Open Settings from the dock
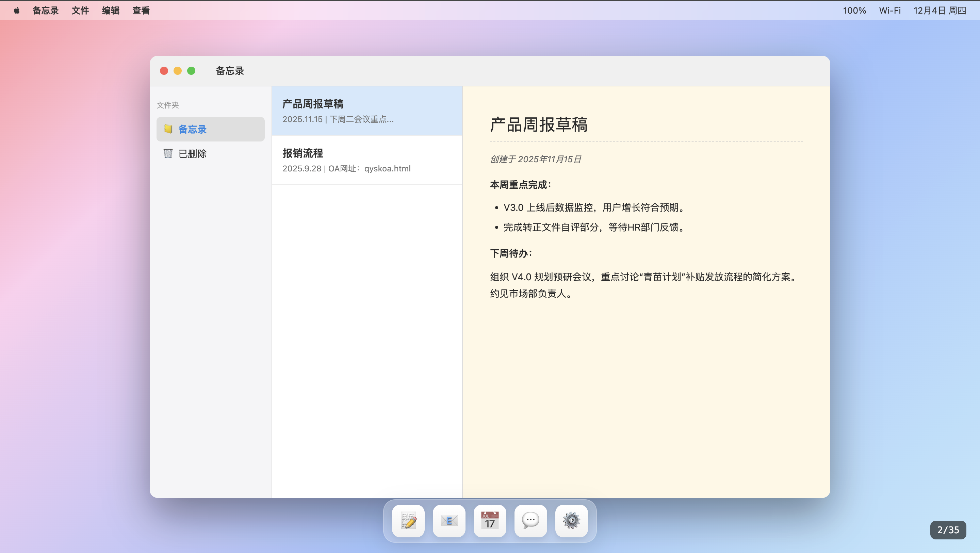The width and height of the screenshot is (980, 553). (571, 521)
